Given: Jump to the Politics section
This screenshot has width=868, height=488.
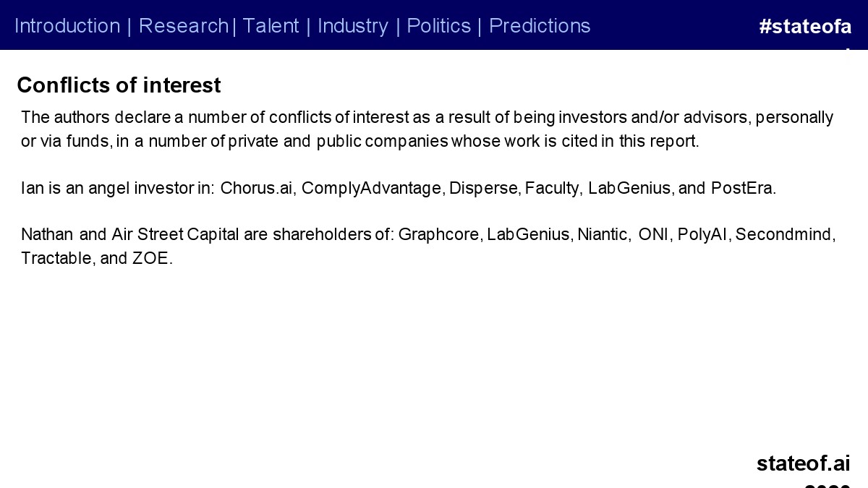Looking at the screenshot, I should 439,26.
